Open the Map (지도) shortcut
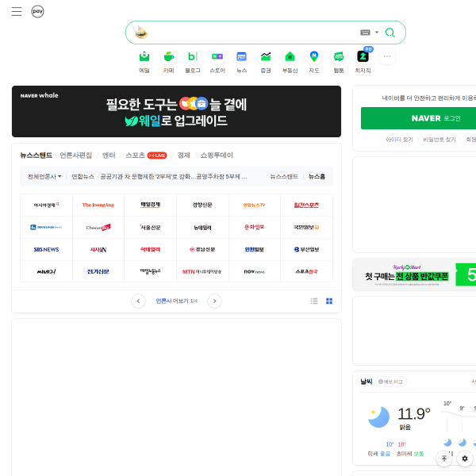 tap(314, 61)
